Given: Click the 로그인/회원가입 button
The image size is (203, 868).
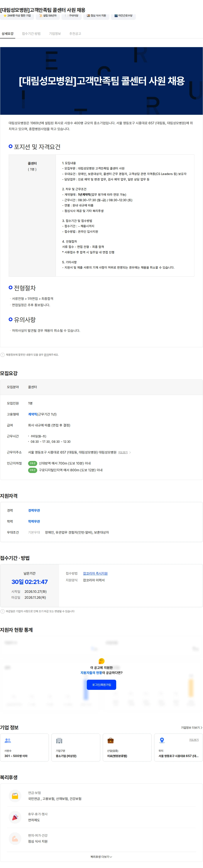Looking at the screenshot, I should [101, 685].
